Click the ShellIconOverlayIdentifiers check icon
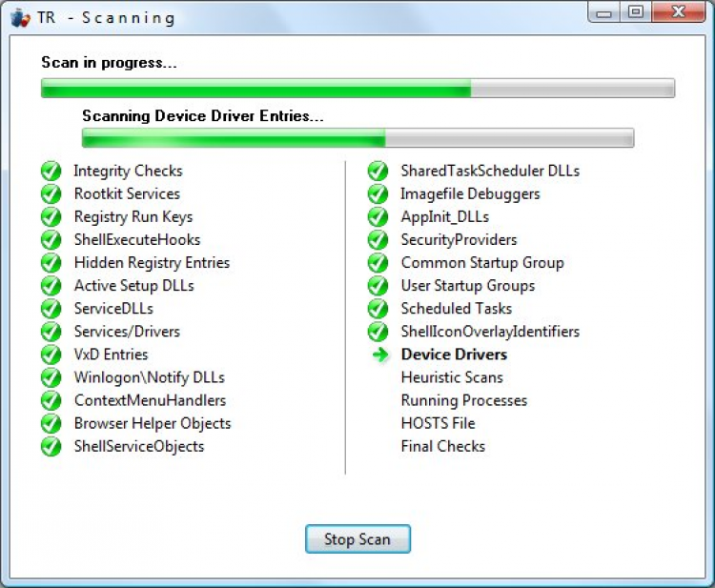The image size is (715, 588). [378, 332]
